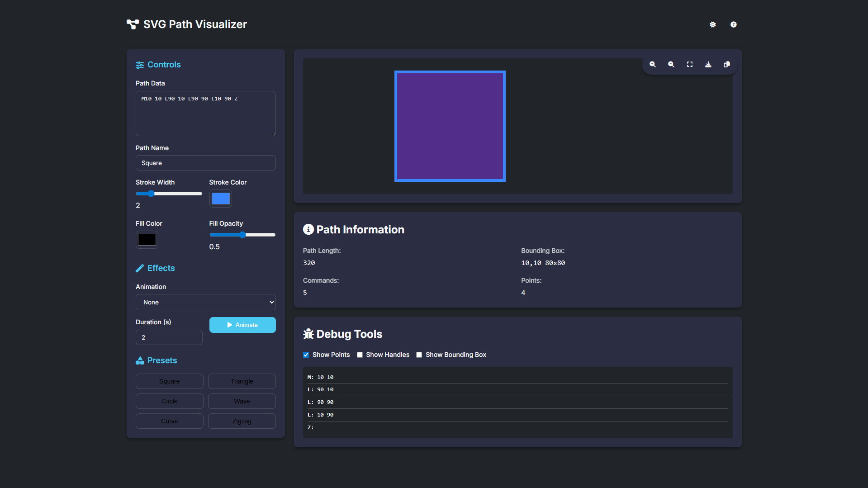Click the path length value 320
This screenshot has height=488, width=868.
309,263
